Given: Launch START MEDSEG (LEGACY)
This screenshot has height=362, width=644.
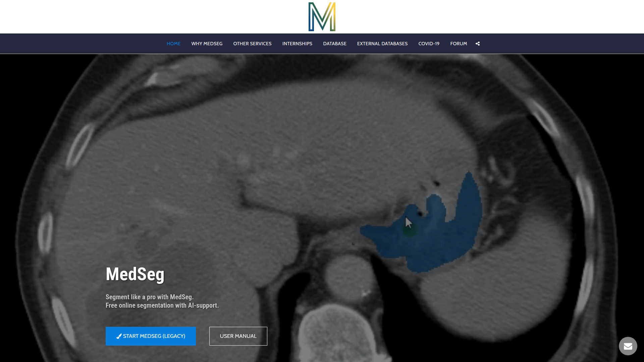Looking at the screenshot, I should (151, 336).
